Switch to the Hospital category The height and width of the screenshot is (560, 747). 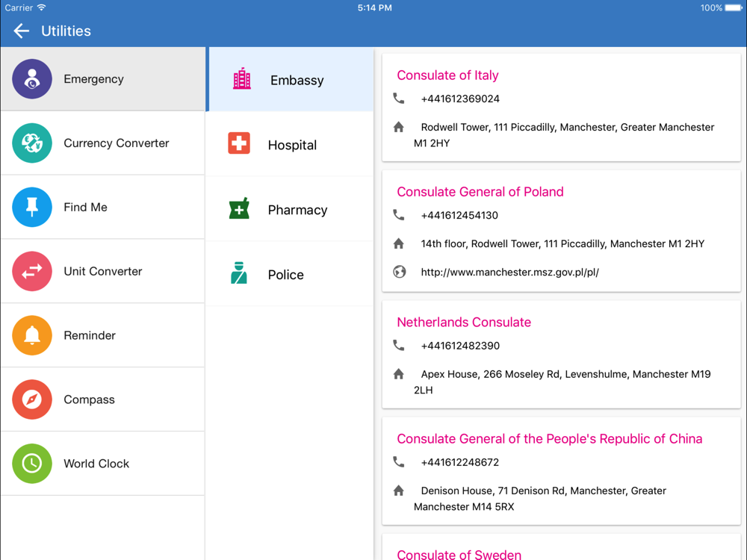291,144
